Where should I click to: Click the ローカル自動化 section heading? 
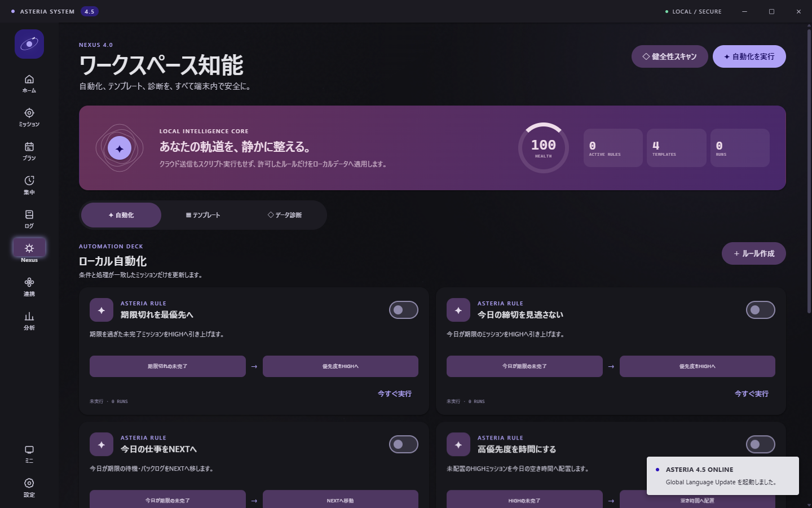113,261
